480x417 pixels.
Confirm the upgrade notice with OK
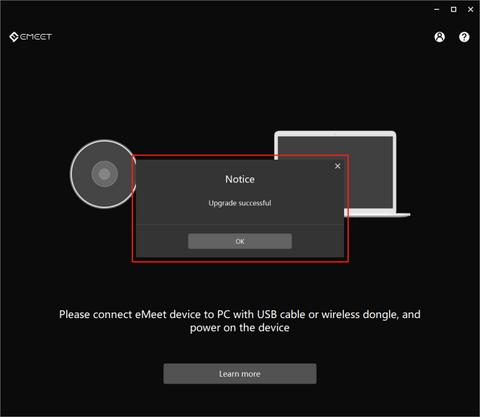pyautogui.click(x=240, y=241)
